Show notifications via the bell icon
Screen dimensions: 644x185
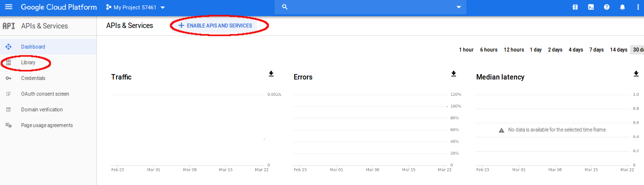[x=622, y=7]
